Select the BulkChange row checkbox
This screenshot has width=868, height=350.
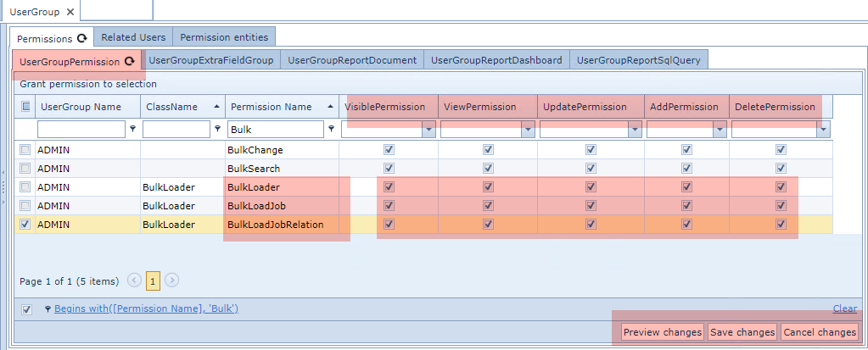tap(26, 150)
